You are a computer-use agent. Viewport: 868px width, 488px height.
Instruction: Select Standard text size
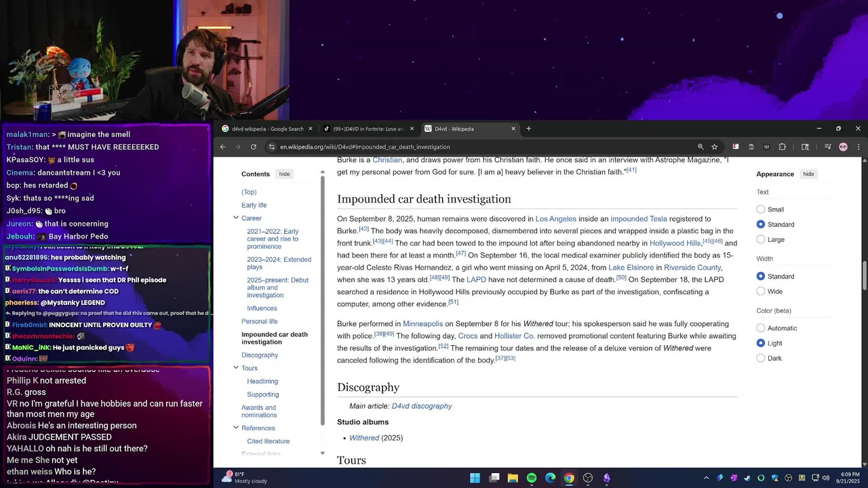pos(760,224)
